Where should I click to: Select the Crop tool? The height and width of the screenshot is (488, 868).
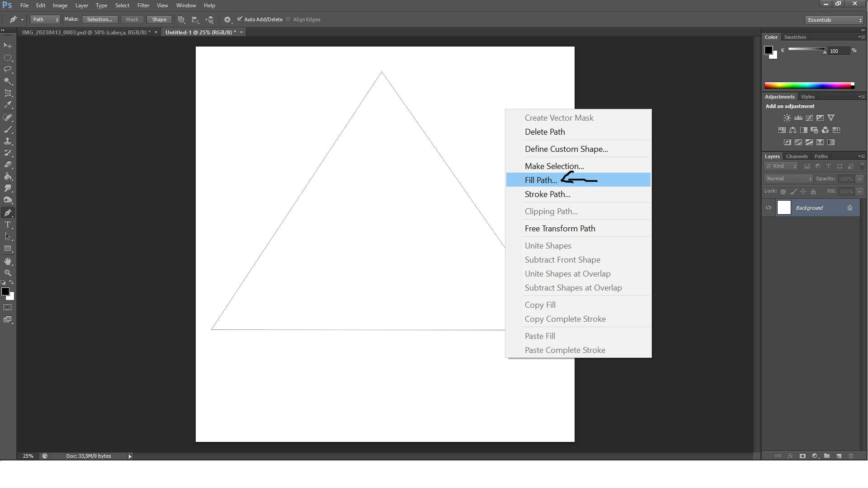click(8, 93)
